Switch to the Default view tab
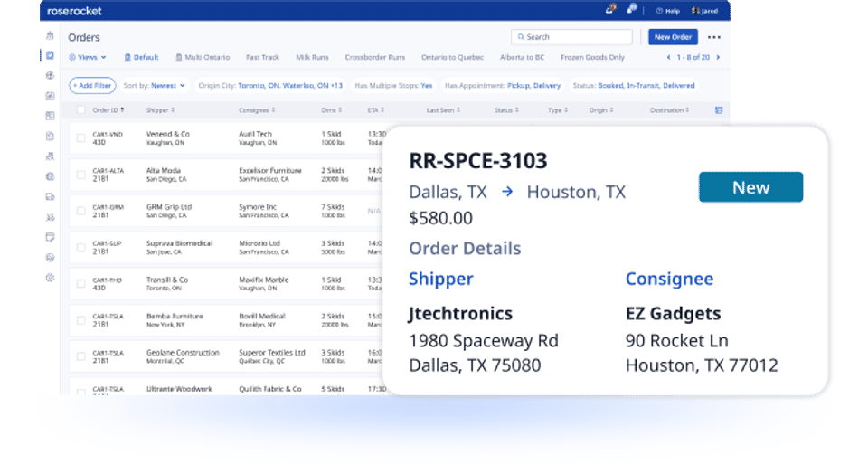868x474 pixels. coord(141,57)
